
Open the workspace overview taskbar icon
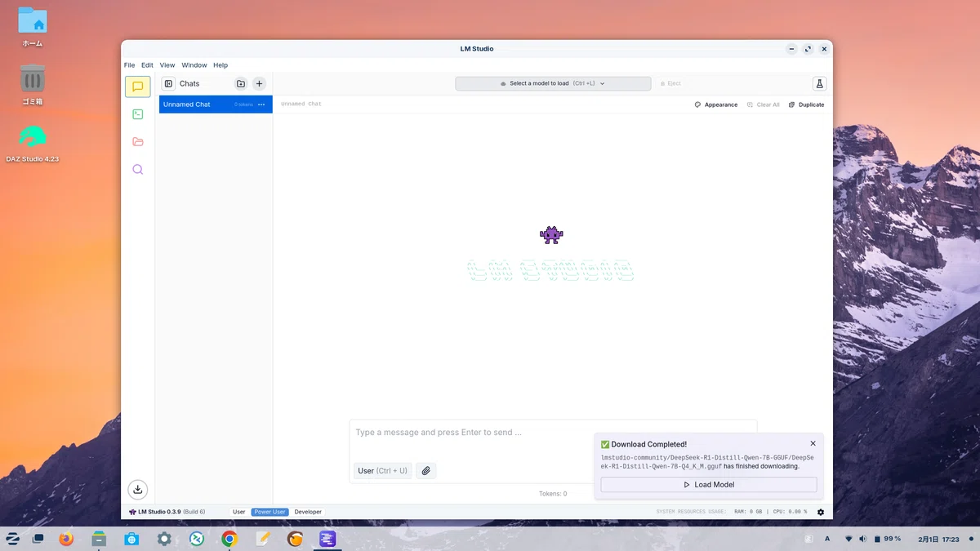(38, 539)
